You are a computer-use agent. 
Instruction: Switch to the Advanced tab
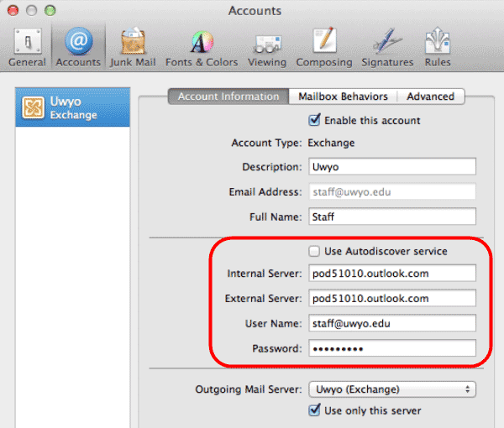pos(431,97)
